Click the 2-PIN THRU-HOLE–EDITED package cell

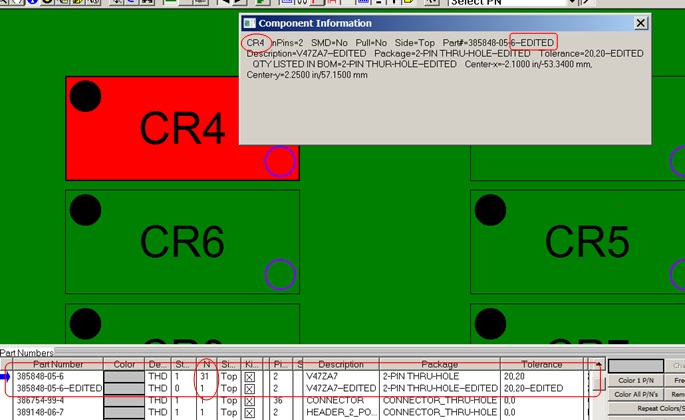pos(440,388)
